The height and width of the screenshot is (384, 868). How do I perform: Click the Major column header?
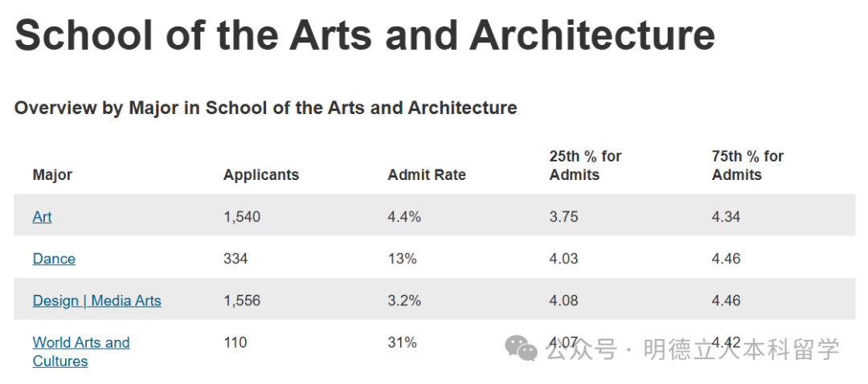52,174
